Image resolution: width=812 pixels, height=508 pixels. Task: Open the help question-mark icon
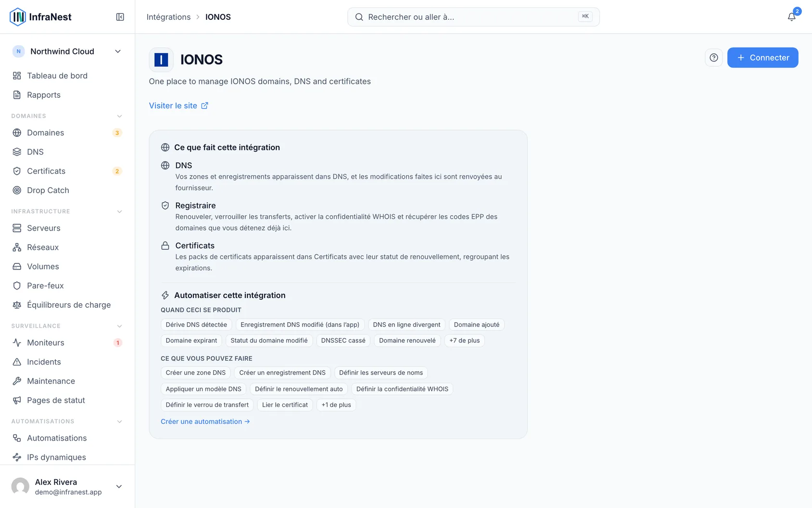(714, 58)
